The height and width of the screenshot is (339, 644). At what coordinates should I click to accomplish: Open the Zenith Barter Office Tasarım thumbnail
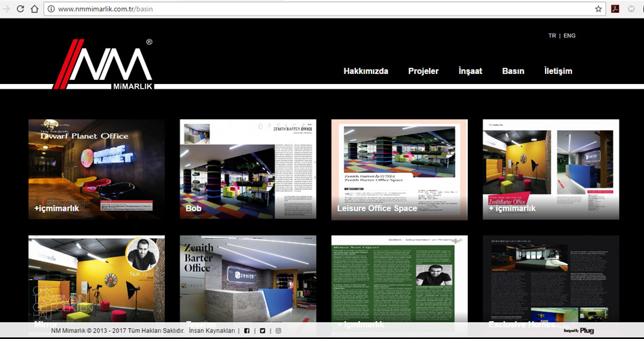click(248, 279)
